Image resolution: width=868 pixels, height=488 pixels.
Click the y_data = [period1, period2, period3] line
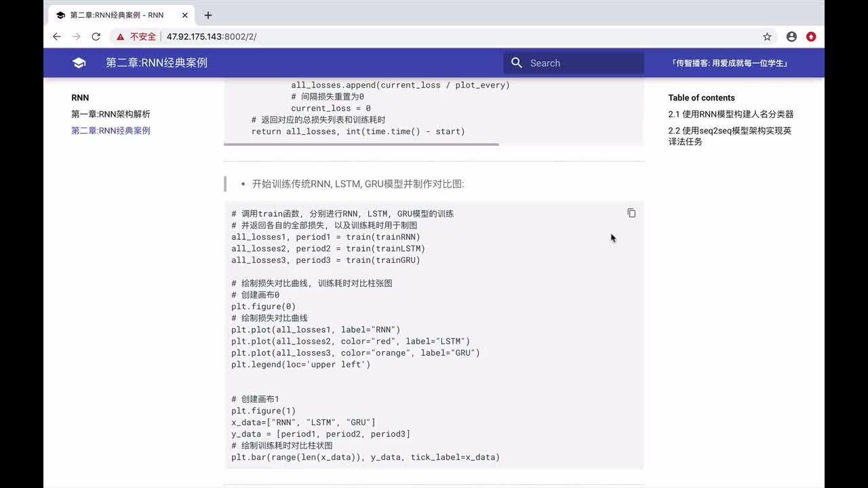pyautogui.click(x=321, y=434)
